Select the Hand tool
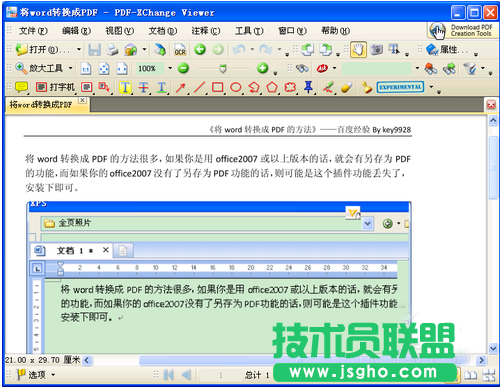 (x=358, y=50)
